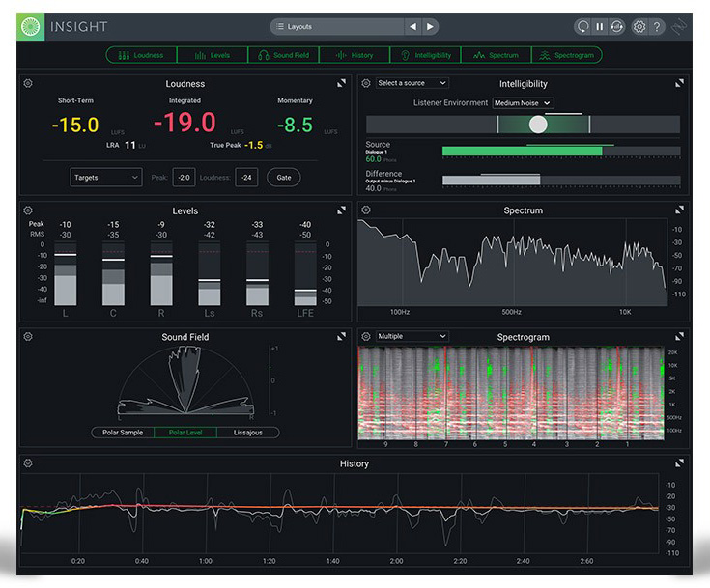Click the Gate button
Screen dimensions: 710x588
coord(283,178)
